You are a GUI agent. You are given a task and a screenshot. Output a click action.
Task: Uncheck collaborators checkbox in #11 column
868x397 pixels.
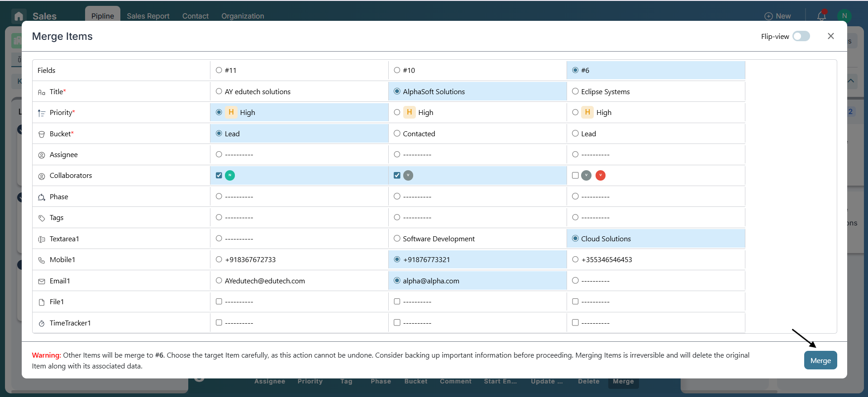(x=219, y=175)
